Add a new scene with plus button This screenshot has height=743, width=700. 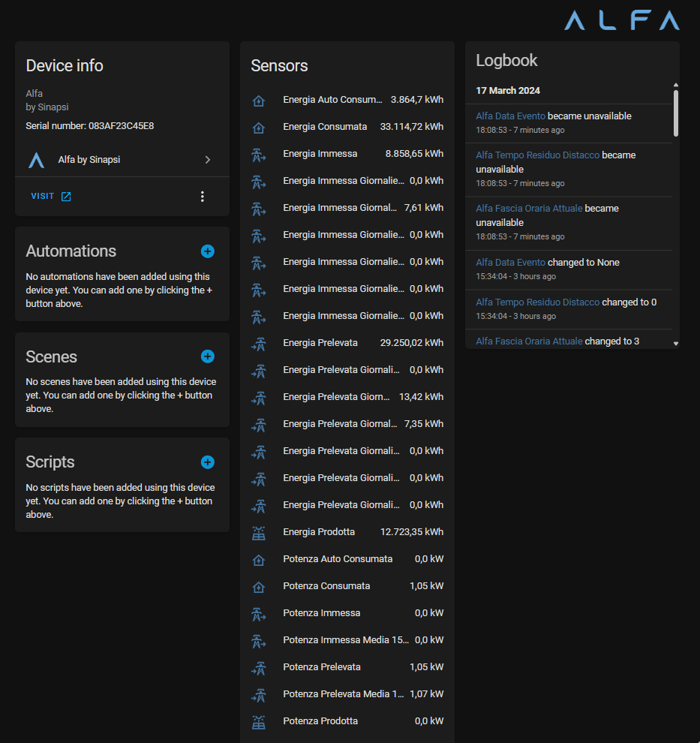tap(207, 356)
